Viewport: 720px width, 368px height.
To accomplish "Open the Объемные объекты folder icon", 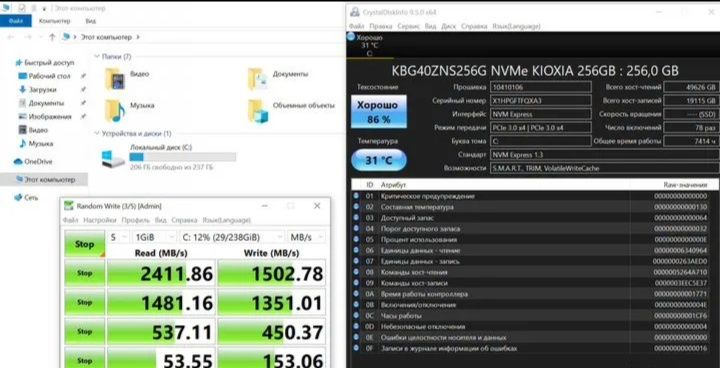I will tap(259, 111).
